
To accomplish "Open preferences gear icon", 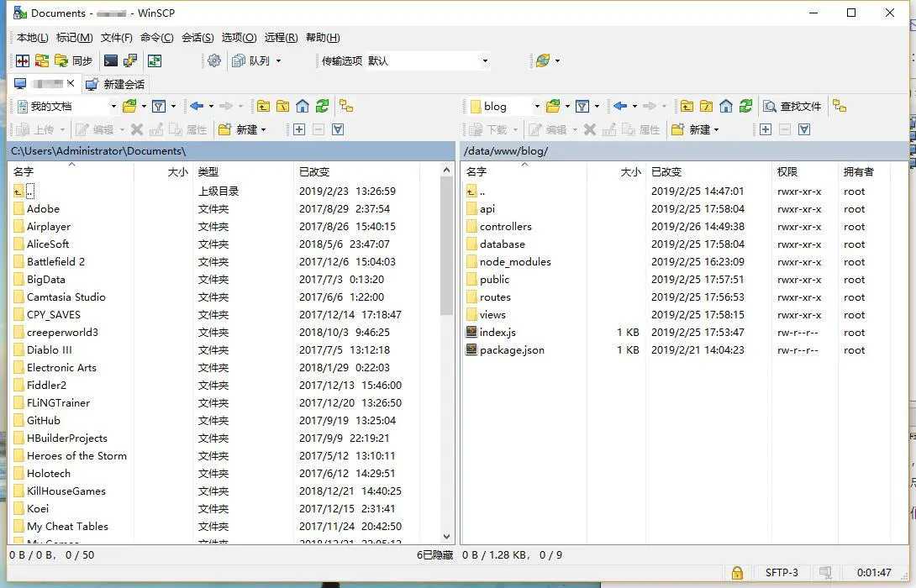I will (214, 60).
